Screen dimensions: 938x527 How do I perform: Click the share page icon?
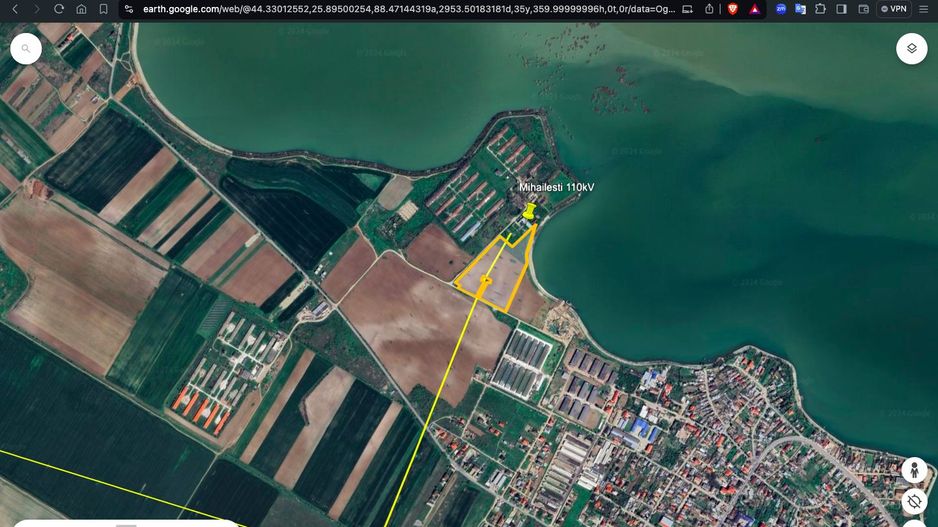(x=709, y=9)
